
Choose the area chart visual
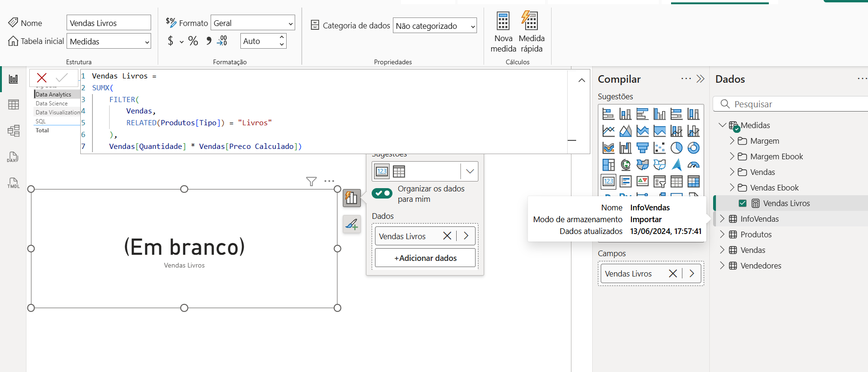(625, 131)
